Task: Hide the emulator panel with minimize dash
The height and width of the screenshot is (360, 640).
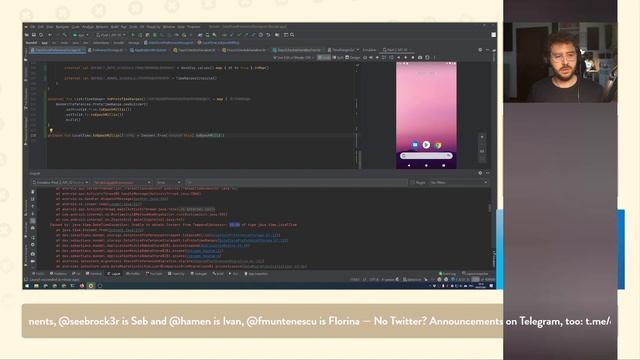Action: click(x=487, y=50)
